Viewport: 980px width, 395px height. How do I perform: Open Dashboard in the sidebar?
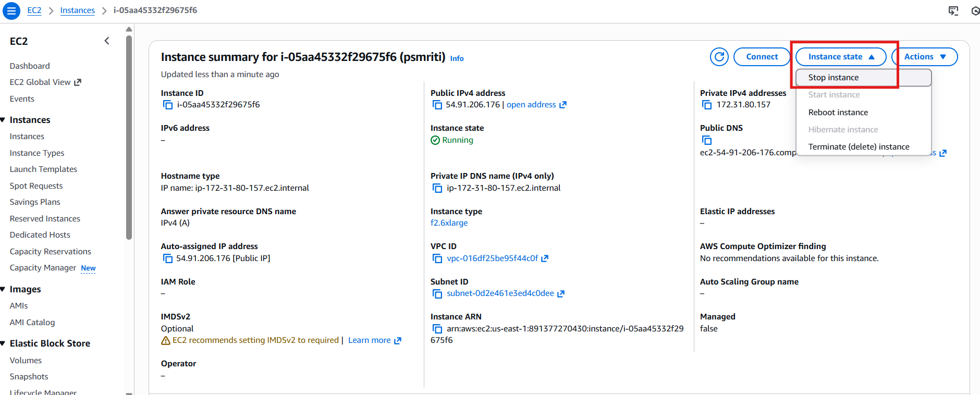coord(30,66)
